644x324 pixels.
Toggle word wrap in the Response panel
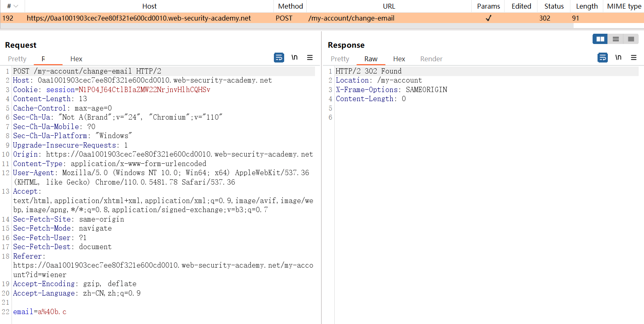[602, 58]
